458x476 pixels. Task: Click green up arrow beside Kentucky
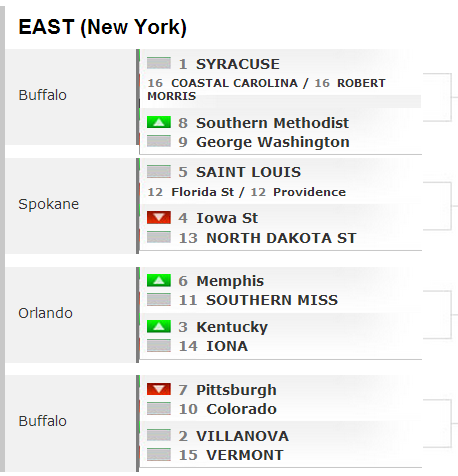159,326
